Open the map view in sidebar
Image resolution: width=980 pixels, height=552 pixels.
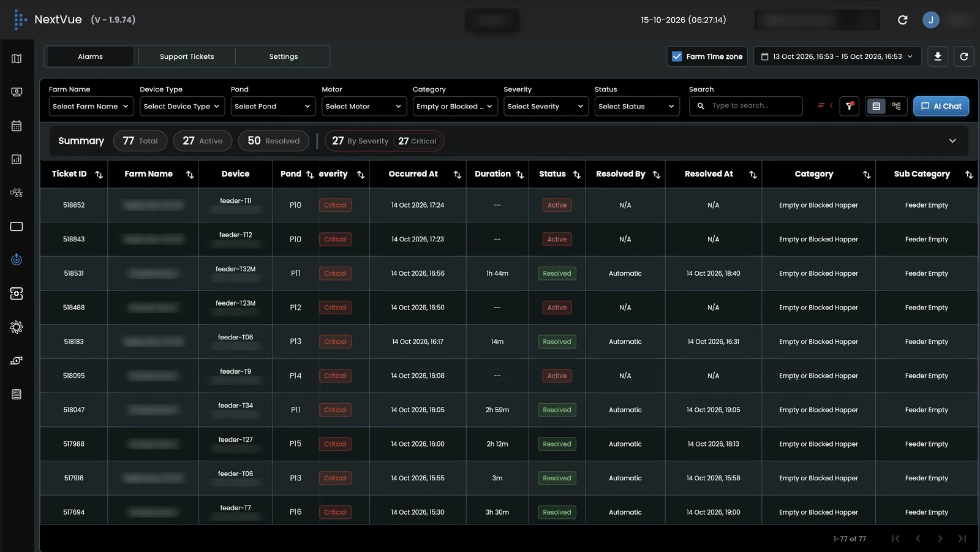(x=17, y=59)
